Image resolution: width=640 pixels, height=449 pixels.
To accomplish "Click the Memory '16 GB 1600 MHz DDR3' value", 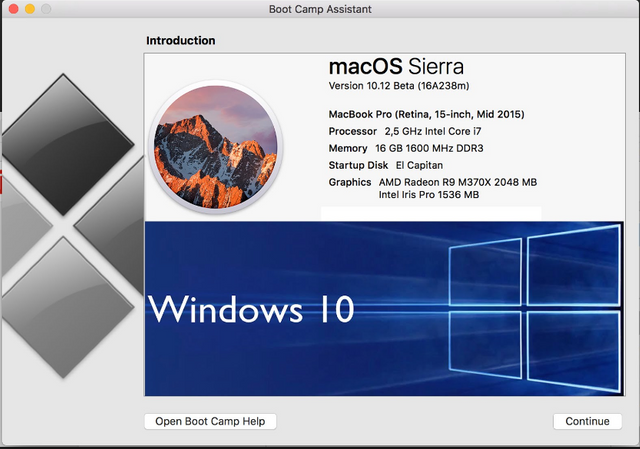I will tap(429, 148).
